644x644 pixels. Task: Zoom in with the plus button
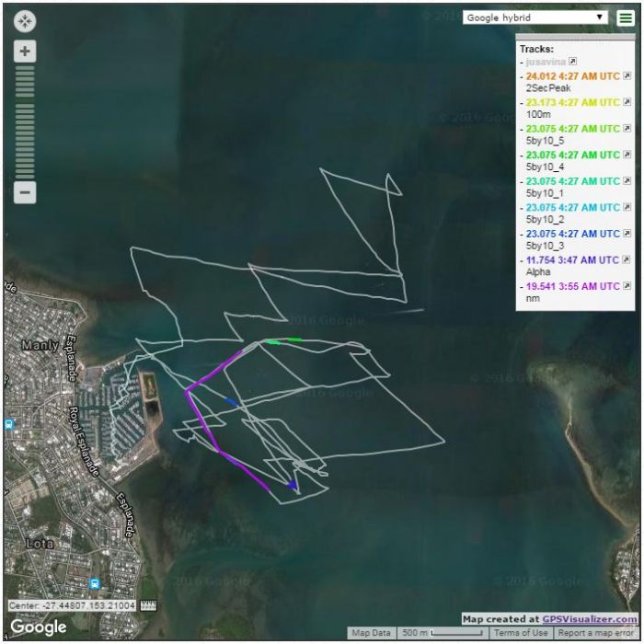click(x=25, y=51)
